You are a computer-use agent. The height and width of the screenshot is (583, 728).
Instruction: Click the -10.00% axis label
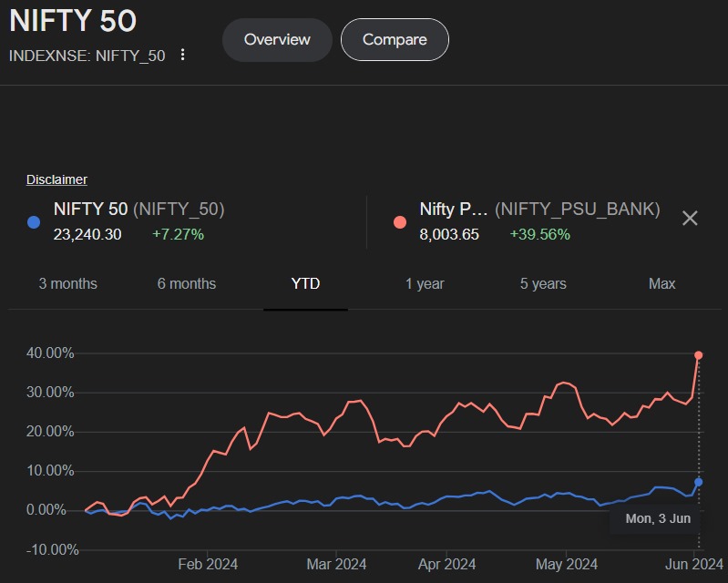[x=53, y=550]
